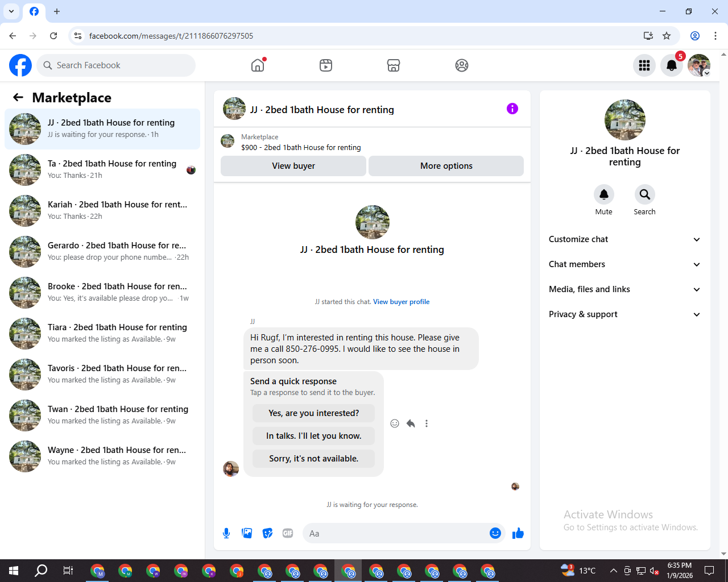This screenshot has width=728, height=582.
Task: Reload the page in Chrome
Action: [53, 36]
